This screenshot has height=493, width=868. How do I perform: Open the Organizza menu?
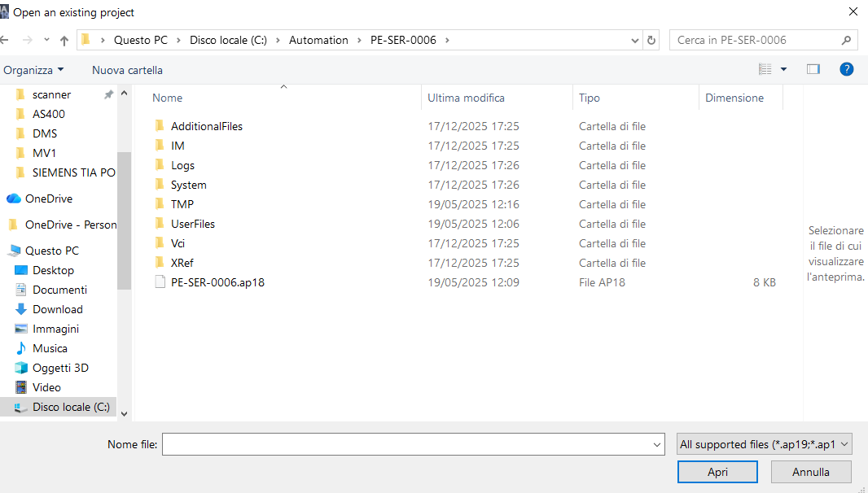[33, 70]
